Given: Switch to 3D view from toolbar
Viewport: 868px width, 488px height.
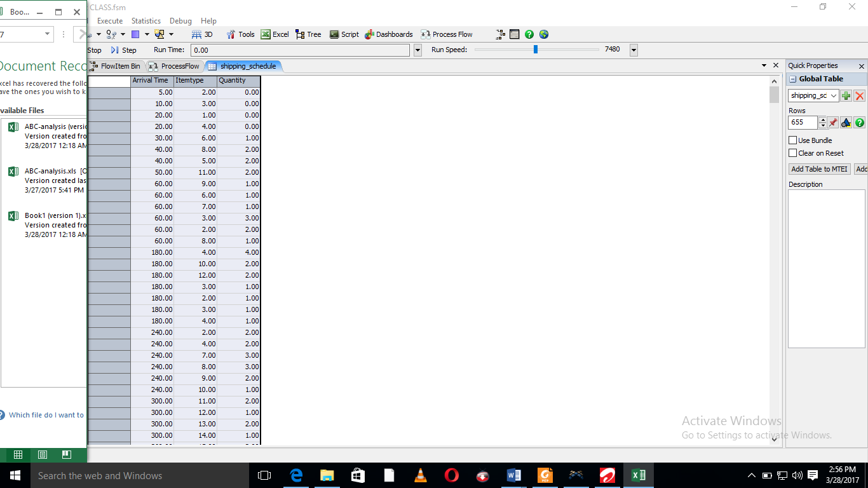Looking at the screenshot, I should (202, 34).
